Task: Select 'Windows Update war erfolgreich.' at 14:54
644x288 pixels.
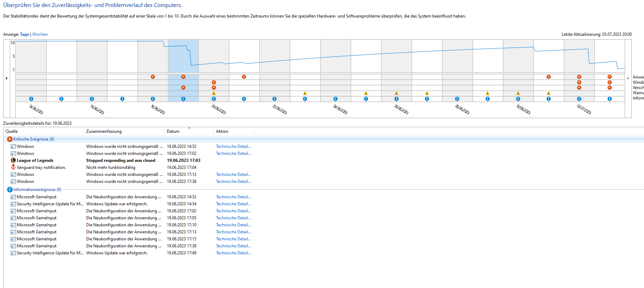Action: (117, 204)
